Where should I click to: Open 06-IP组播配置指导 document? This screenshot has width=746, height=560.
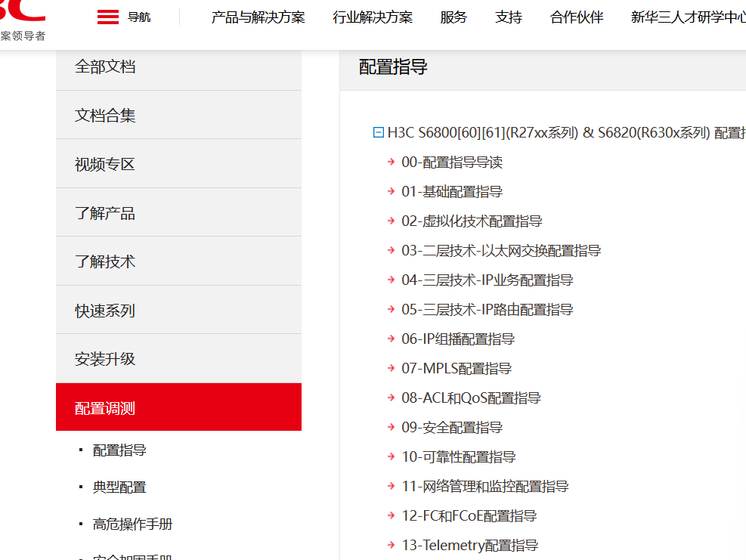coord(458,339)
